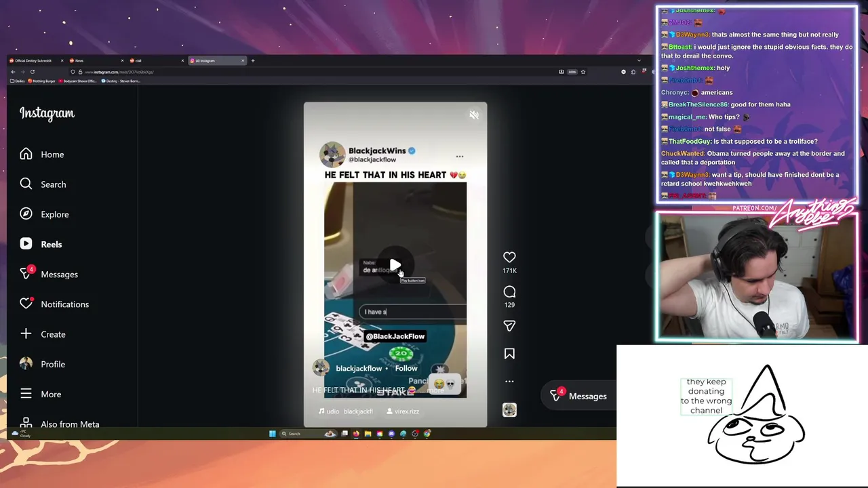Open reel options three-dot menu
Image resolution: width=868 pixels, height=488 pixels.
pyautogui.click(x=509, y=381)
